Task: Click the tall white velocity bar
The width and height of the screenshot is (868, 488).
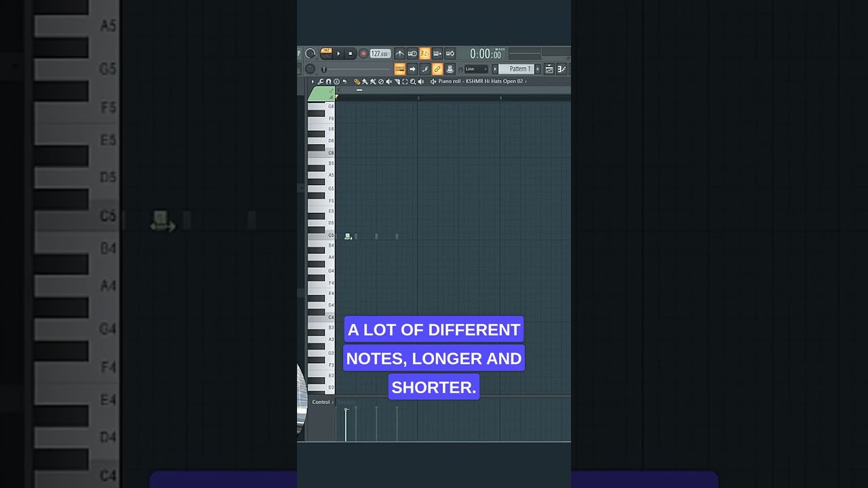Action: (346, 424)
